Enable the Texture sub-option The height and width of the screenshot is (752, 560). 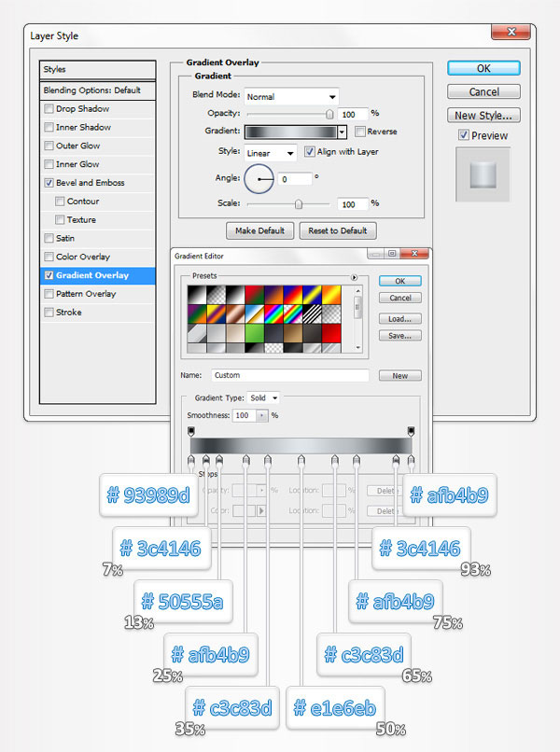pyautogui.click(x=60, y=219)
